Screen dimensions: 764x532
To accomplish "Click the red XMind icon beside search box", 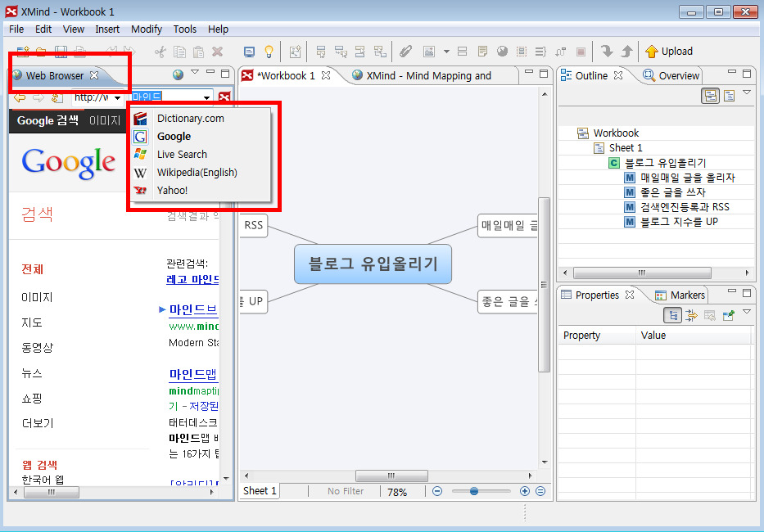I will click(x=224, y=98).
